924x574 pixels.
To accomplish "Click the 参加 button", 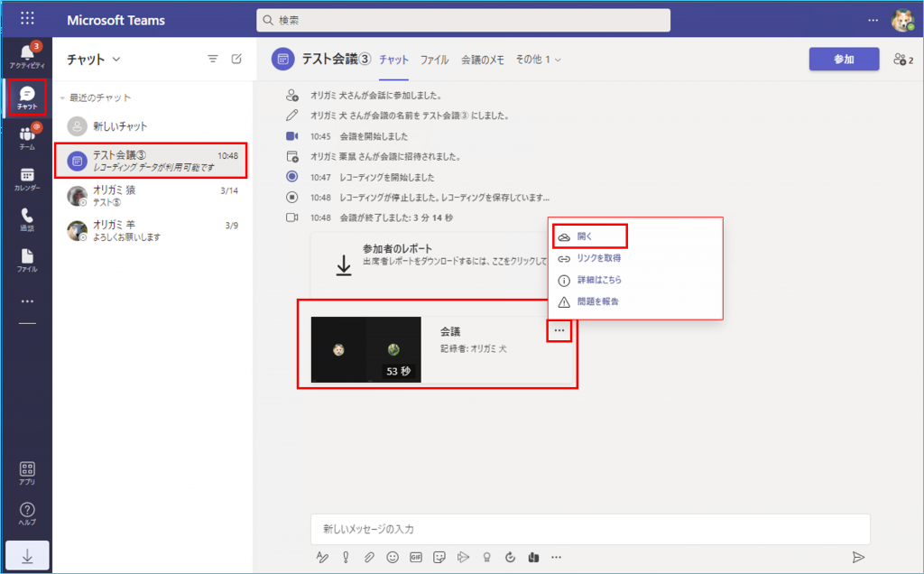I will pyautogui.click(x=844, y=60).
